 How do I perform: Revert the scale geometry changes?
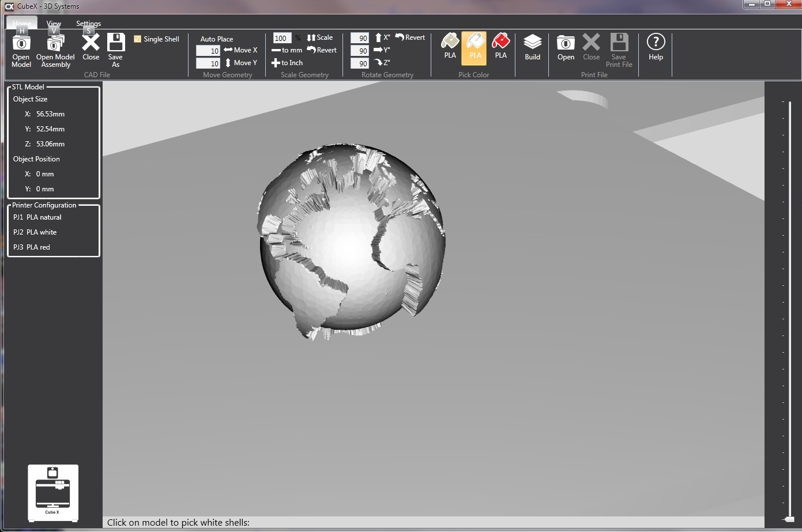point(322,50)
